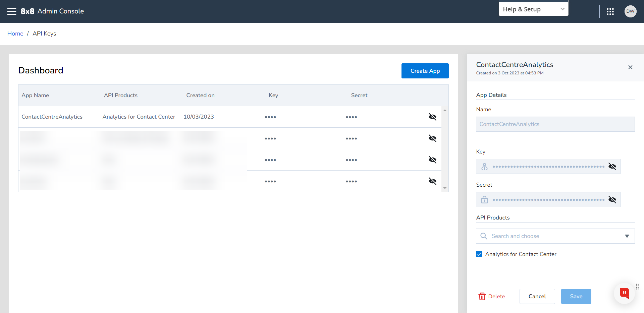644x313 pixels.
Task: Click the Created on column header
Action: click(200, 95)
